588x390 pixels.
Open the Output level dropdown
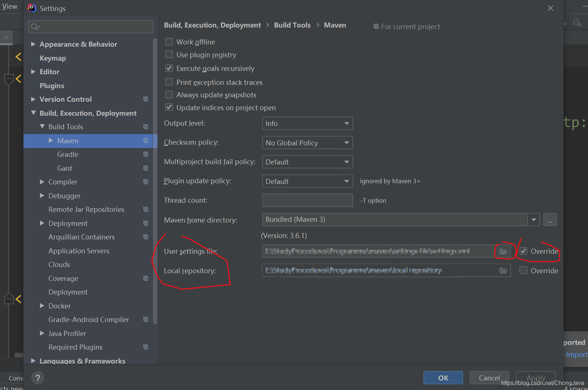click(x=307, y=123)
